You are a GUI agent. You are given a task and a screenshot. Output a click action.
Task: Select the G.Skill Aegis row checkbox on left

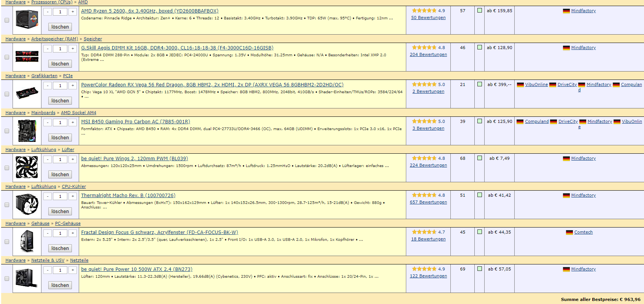[7, 57]
